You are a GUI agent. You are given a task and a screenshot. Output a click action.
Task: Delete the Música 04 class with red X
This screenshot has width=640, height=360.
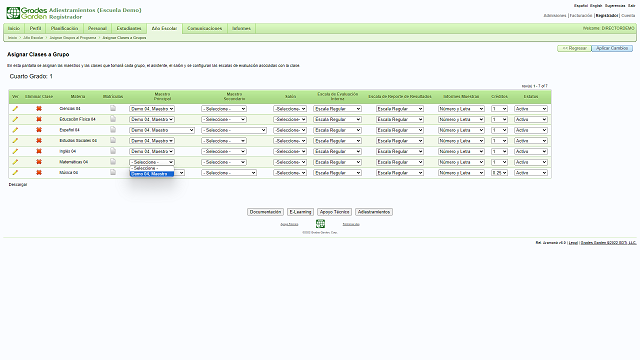(x=39, y=173)
